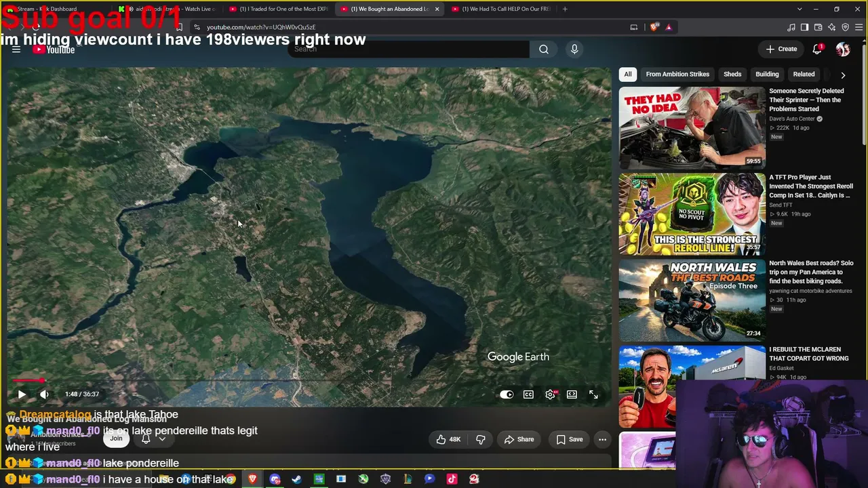Open the Brave music playlist icon
The width and height of the screenshot is (868, 488).
pyautogui.click(x=791, y=27)
